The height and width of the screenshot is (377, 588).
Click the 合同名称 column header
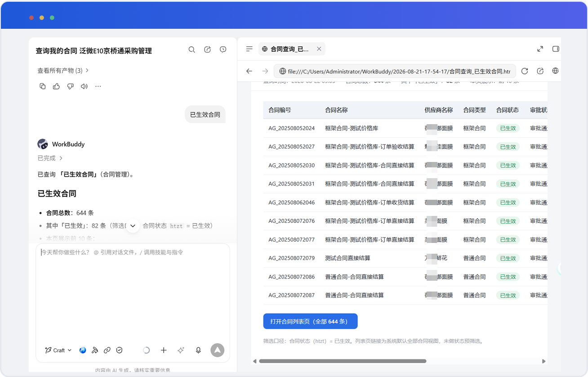[x=336, y=110]
